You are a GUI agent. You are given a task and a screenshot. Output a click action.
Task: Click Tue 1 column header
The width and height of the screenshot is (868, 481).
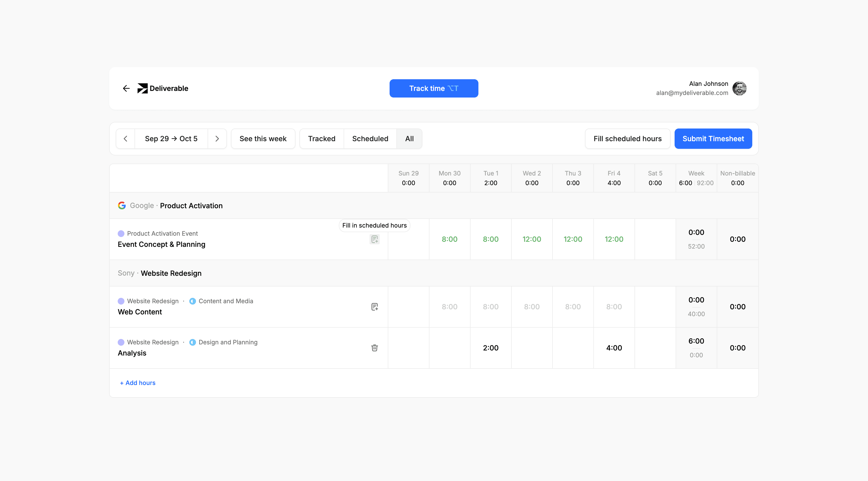coord(491,178)
